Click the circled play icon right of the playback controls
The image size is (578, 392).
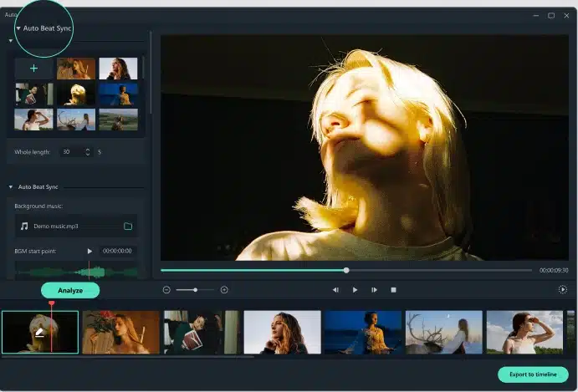[x=562, y=290]
